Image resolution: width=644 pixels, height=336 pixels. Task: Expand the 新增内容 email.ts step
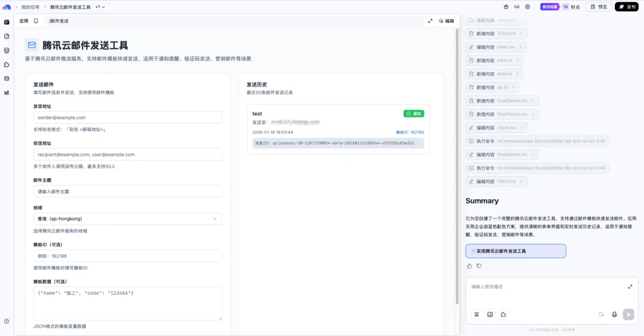(x=494, y=74)
